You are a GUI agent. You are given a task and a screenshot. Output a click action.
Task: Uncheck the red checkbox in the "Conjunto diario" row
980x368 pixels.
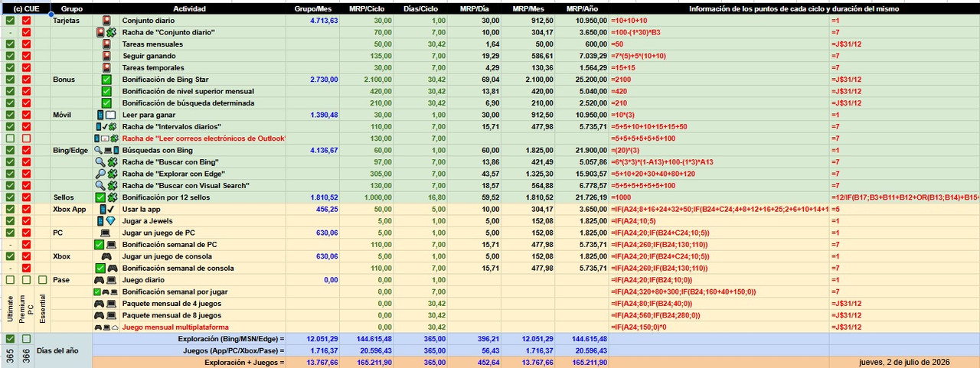click(x=27, y=21)
